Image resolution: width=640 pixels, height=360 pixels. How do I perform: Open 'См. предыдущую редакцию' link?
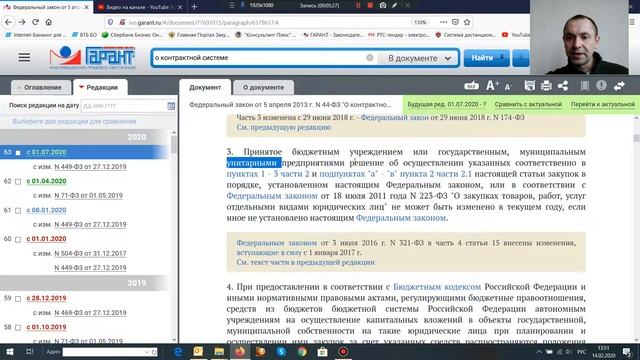tap(284, 127)
